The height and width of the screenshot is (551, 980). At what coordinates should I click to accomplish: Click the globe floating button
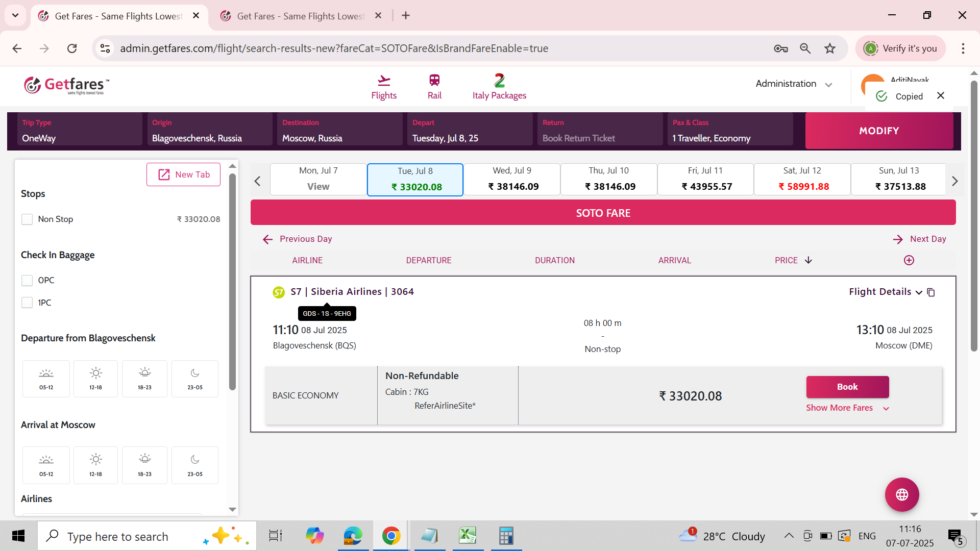902,494
